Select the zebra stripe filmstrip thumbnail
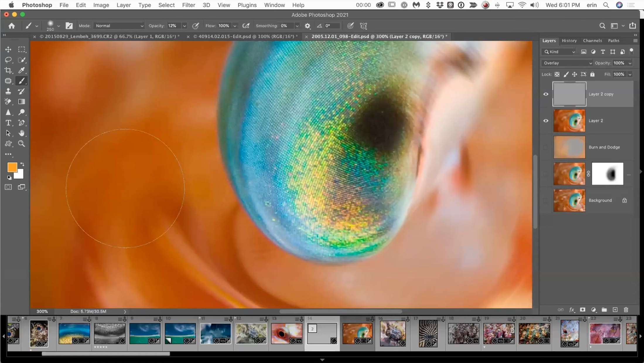Screen dimensions: 644x363 (x=428, y=333)
